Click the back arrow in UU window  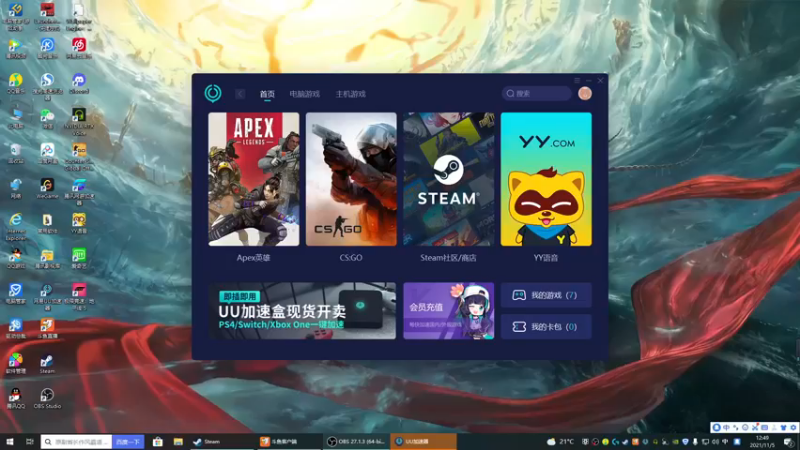click(x=240, y=94)
